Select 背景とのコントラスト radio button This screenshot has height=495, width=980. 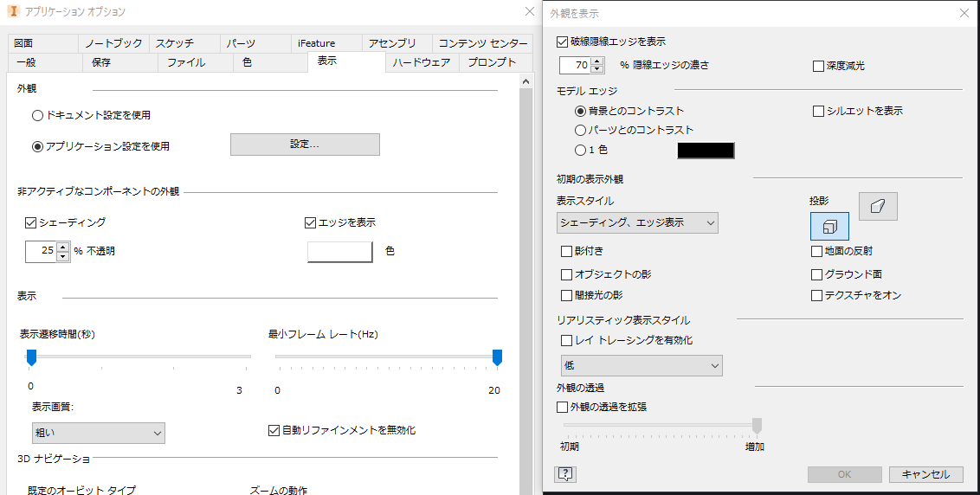[580, 112]
